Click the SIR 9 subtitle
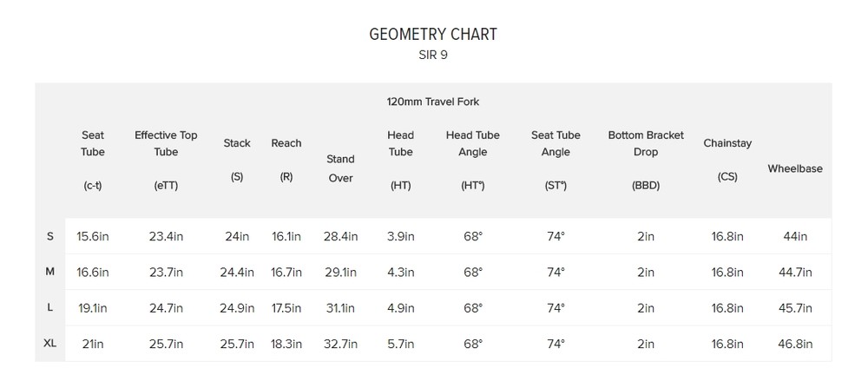Screen dimensions: 868x388 click(x=433, y=56)
